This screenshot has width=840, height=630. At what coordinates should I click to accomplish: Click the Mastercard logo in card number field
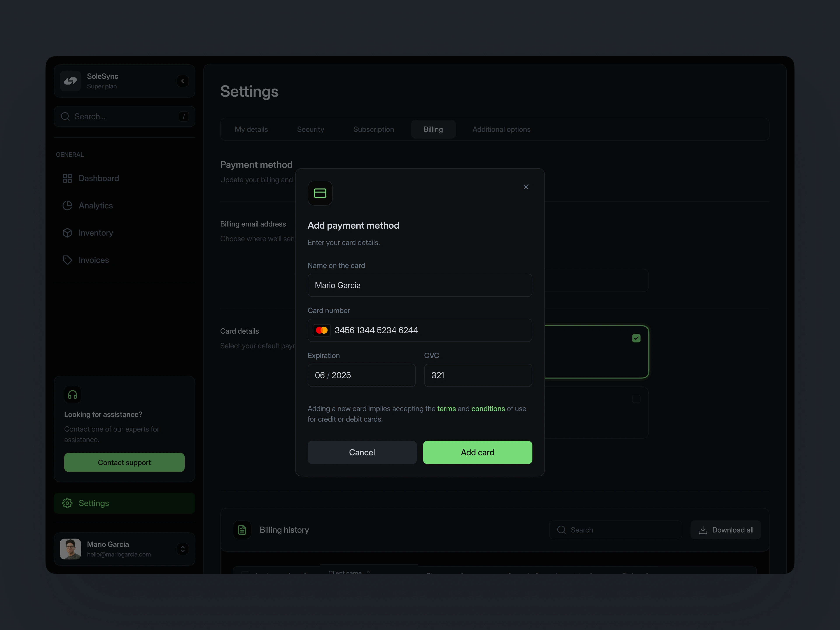coord(322,330)
